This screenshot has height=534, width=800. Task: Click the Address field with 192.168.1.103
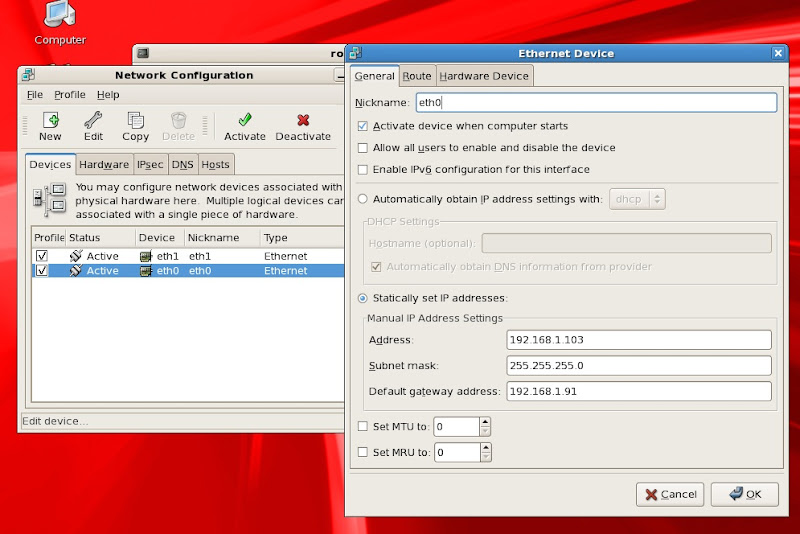point(639,340)
